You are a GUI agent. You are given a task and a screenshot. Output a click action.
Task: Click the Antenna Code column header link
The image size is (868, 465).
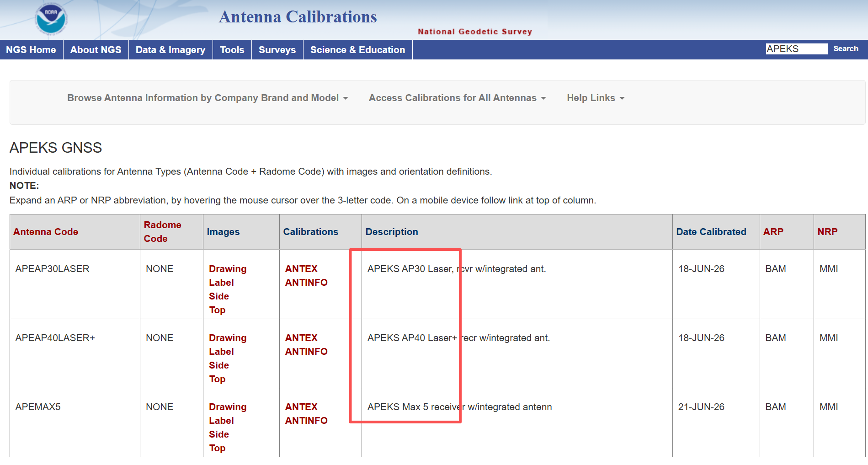click(x=46, y=232)
